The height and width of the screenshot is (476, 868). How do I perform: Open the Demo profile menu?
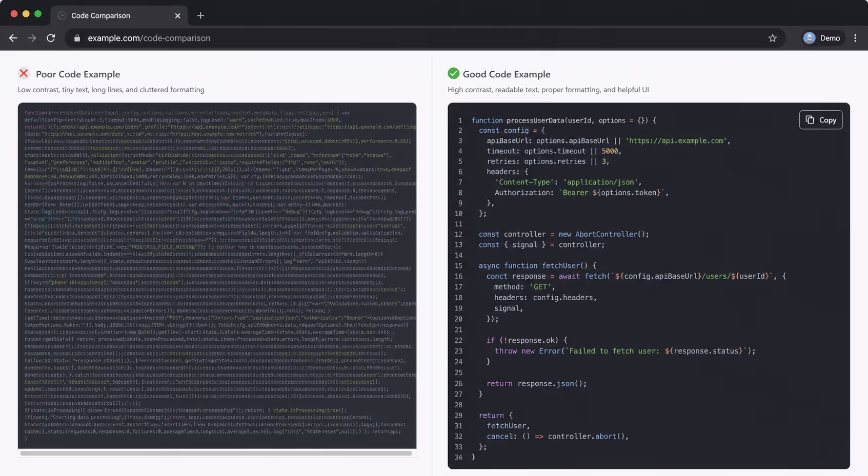(x=822, y=38)
